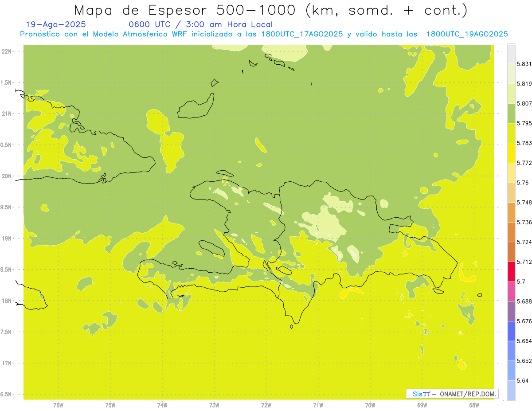532x411 pixels.
Task: Click the legend value 5.64
Action: [522, 381]
